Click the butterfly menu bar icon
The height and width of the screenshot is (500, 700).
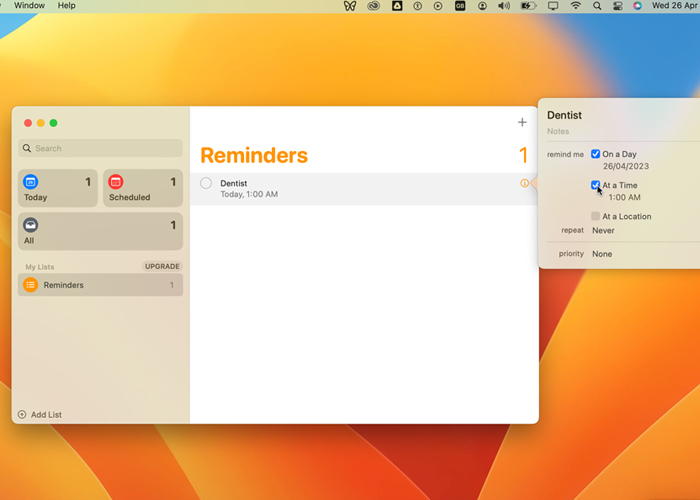click(x=350, y=6)
